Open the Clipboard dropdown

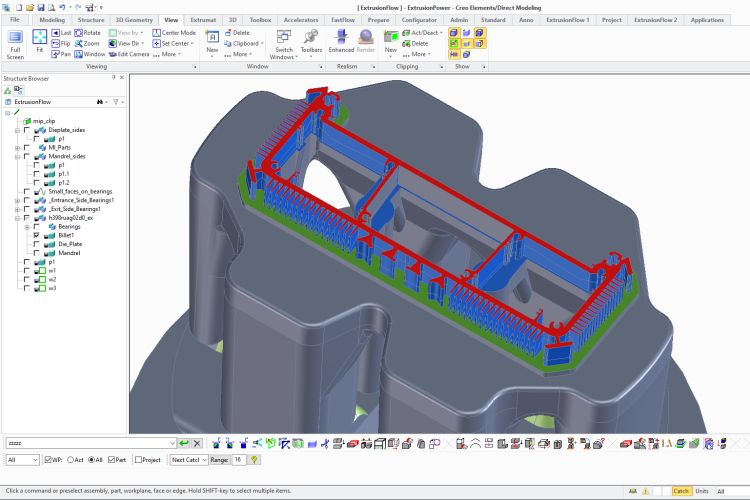[x=244, y=44]
